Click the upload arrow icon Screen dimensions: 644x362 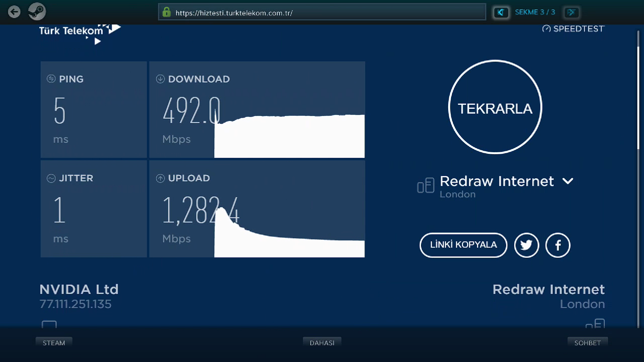[x=160, y=178]
